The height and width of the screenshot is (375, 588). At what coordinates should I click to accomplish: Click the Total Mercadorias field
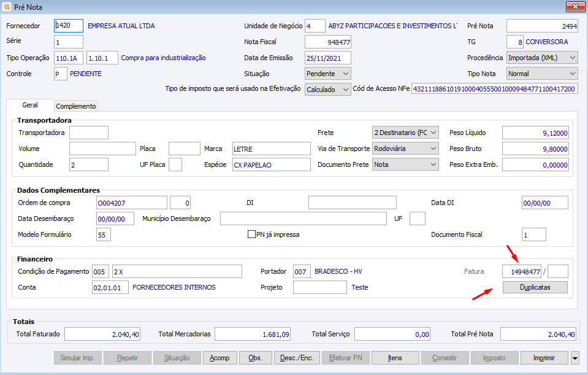click(253, 334)
